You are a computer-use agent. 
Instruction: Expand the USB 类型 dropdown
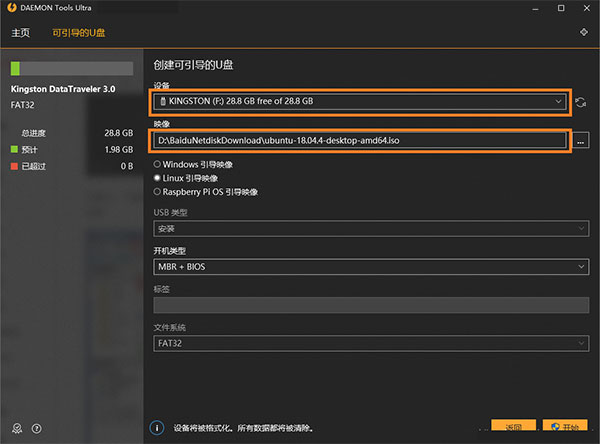click(368, 229)
